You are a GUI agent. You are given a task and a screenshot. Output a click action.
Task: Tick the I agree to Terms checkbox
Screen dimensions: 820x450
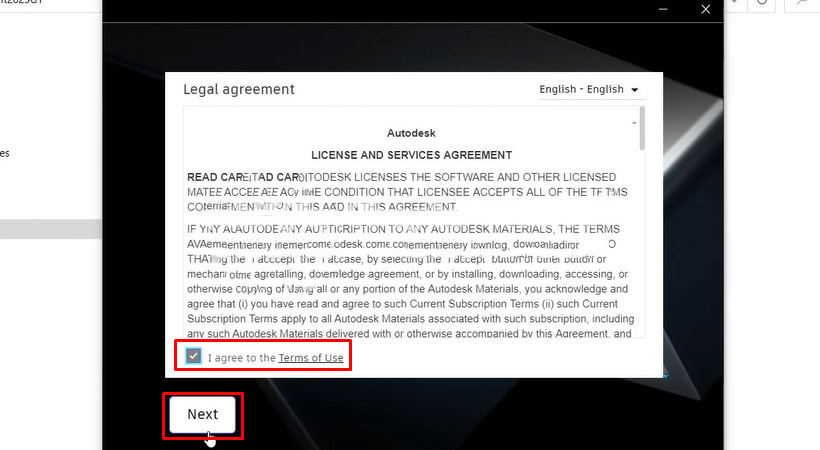193,356
